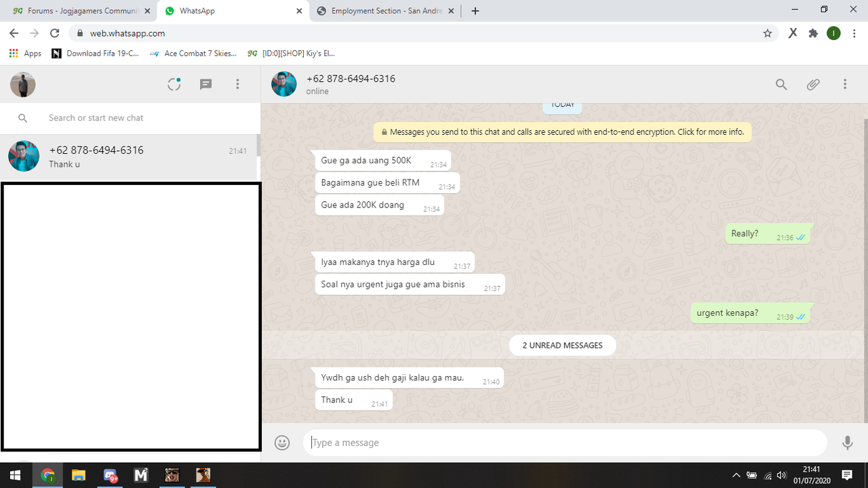Focus the Type a message field
This screenshot has height=488, width=868.
(x=565, y=443)
